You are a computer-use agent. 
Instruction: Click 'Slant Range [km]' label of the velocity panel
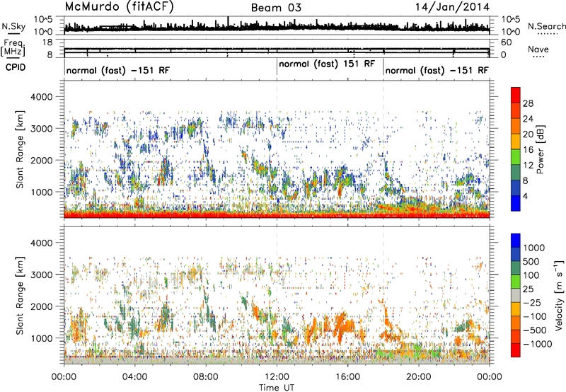pyautogui.click(x=20, y=296)
